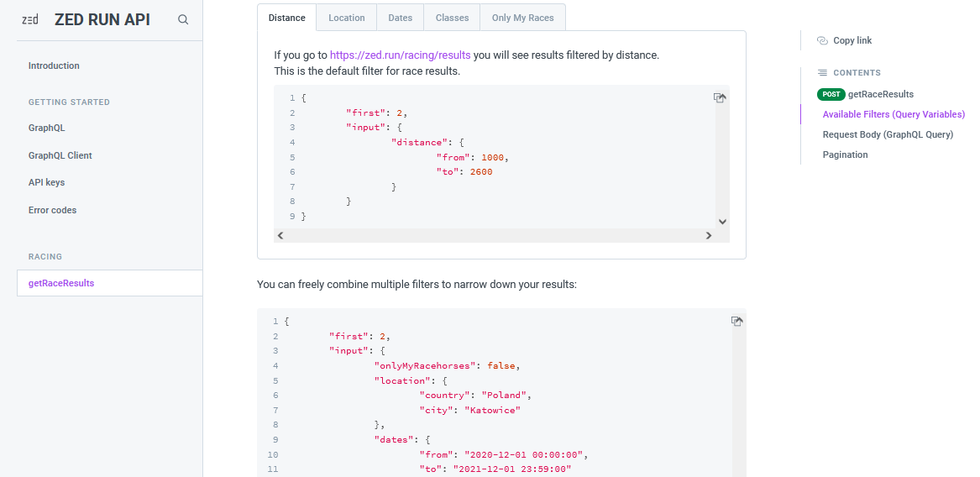
Task: Open the Dates filter tab
Action: [x=400, y=18]
